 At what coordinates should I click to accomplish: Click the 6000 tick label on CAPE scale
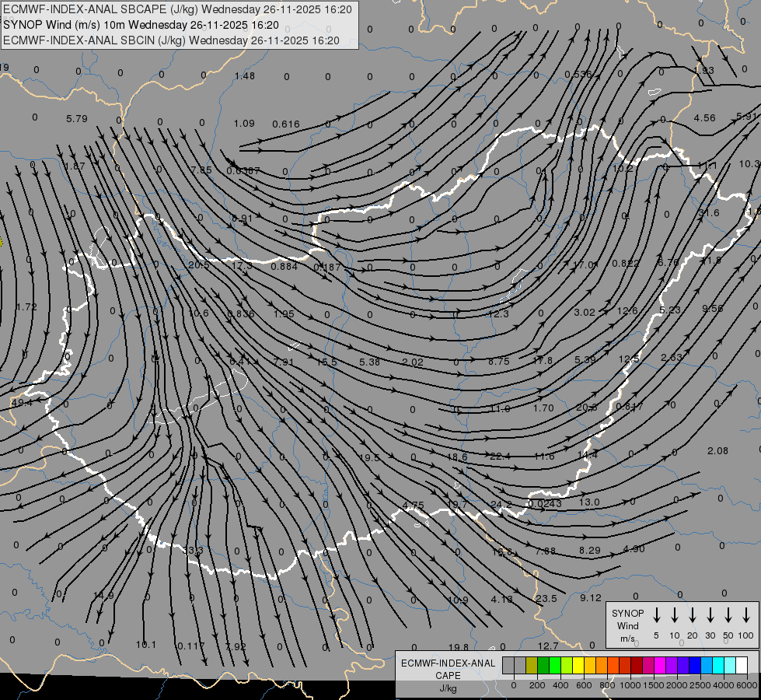point(746,685)
